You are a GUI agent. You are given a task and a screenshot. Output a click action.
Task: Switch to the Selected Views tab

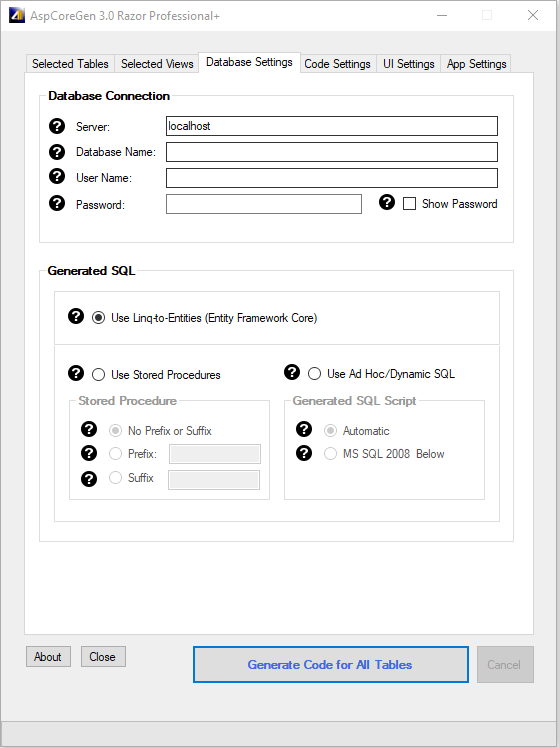point(157,64)
